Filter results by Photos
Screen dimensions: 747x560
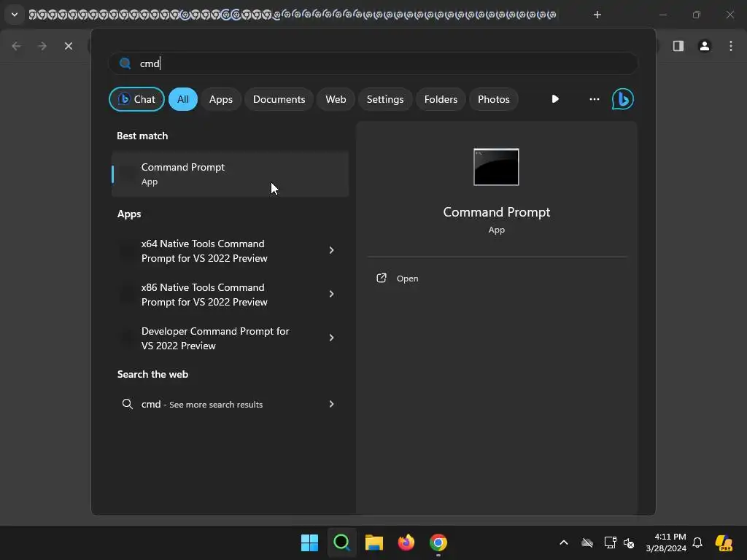[494, 99]
